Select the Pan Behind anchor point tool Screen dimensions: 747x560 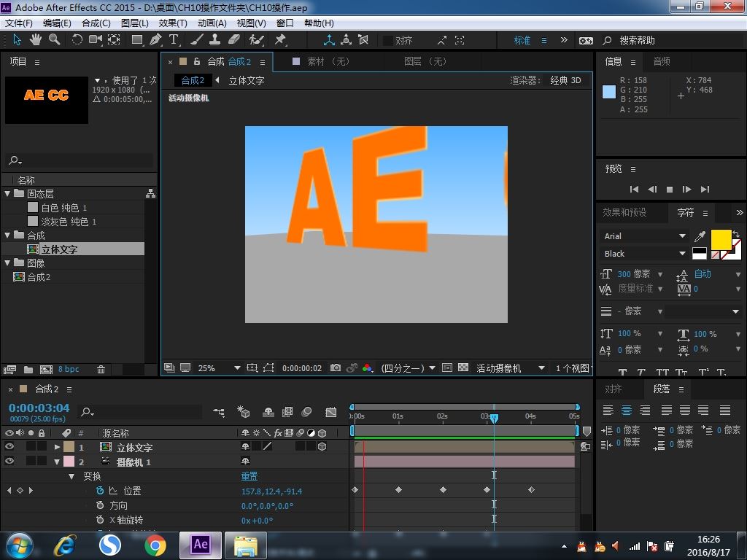(x=114, y=39)
